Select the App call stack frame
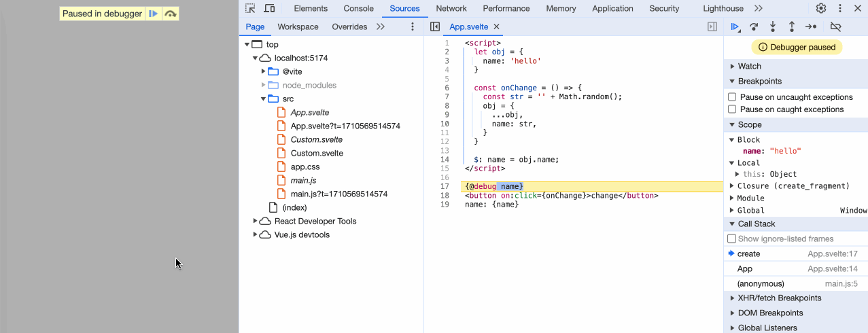The width and height of the screenshot is (868, 333). pyautogui.click(x=745, y=268)
